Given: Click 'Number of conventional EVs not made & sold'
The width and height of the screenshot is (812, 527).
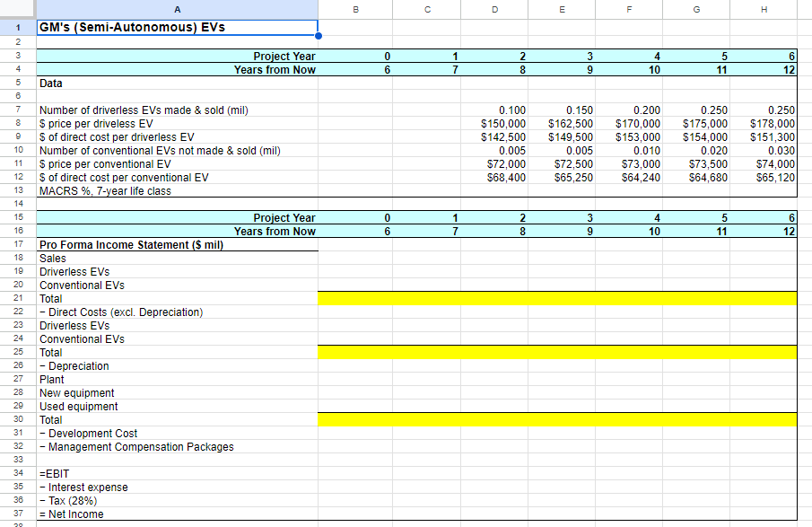Looking at the screenshot, I should tap(160, 150).
